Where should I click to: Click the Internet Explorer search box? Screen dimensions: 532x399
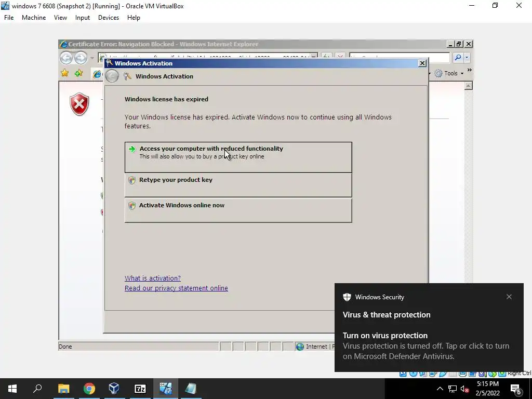pyautogui.click(x=400, y=57)
